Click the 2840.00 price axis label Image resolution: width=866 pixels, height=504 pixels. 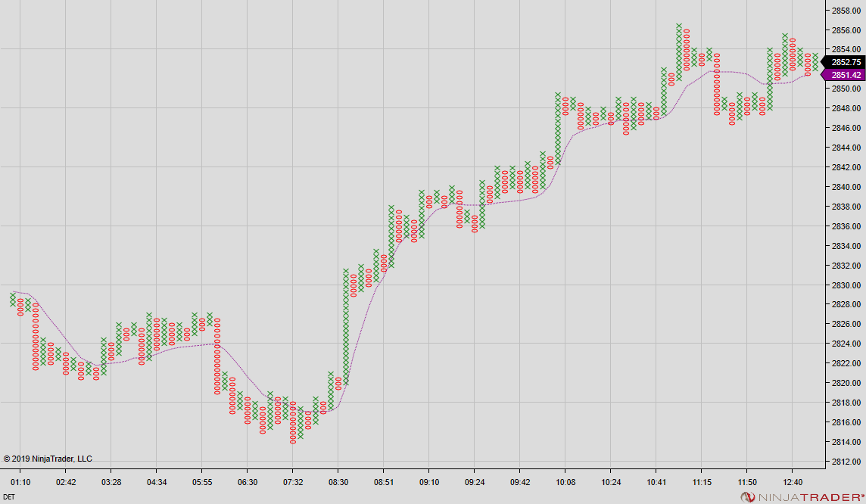tap(846, 187)
